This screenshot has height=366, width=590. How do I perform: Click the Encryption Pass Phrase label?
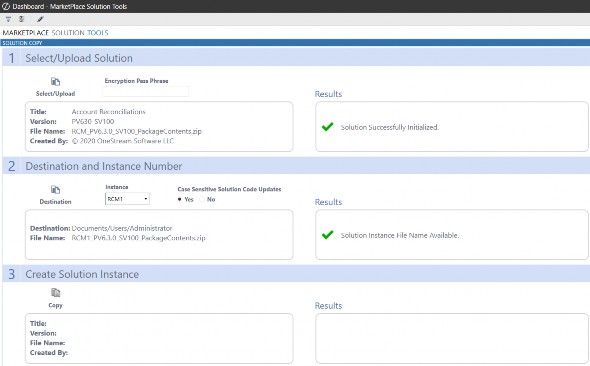click(x=136, y=81)
